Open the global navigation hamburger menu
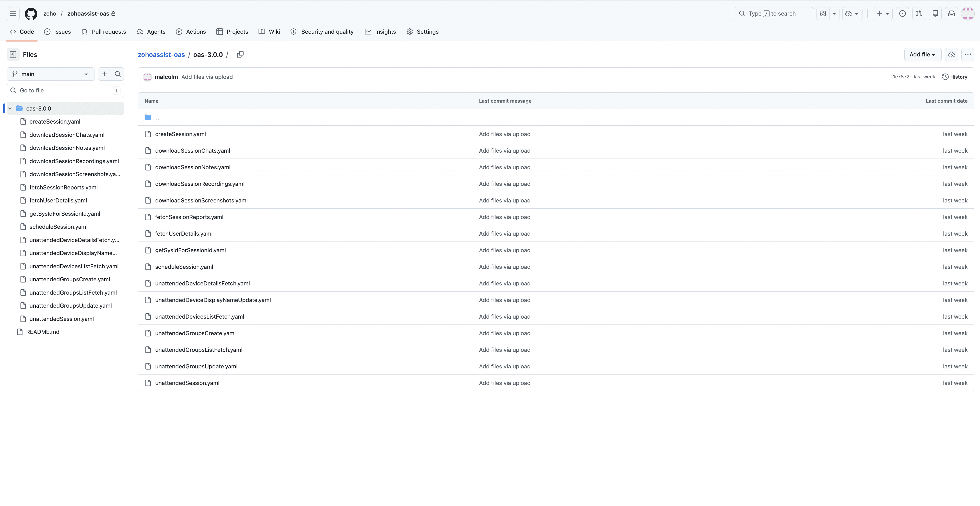Screen dimensions: 980x506 tap(13, 14)
